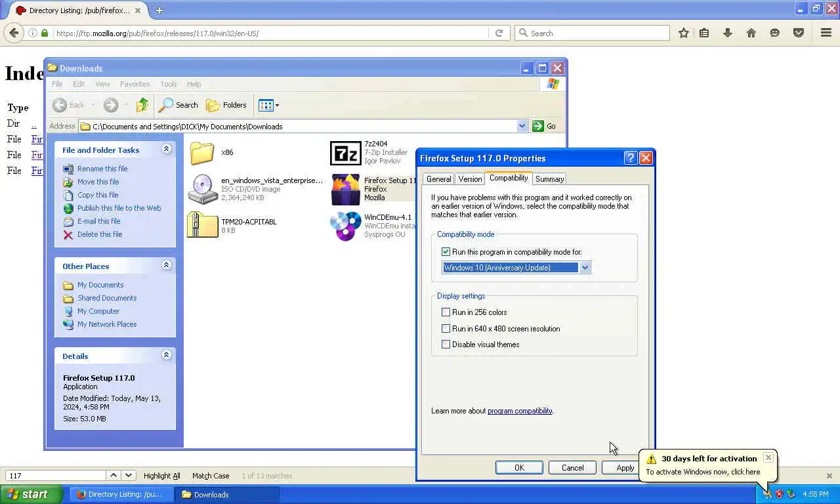This screenshot has width=840, height=504.
Task: Click Delete this file task link
Action: [100, 234]
